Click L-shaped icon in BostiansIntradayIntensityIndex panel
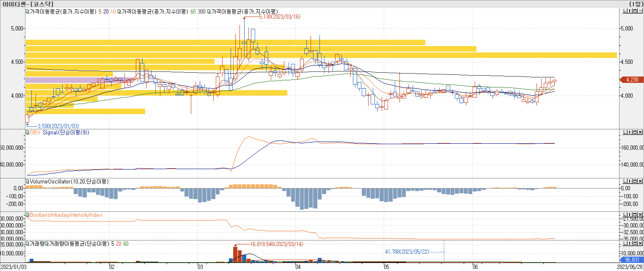644x271 pixels. click(625, 215)
